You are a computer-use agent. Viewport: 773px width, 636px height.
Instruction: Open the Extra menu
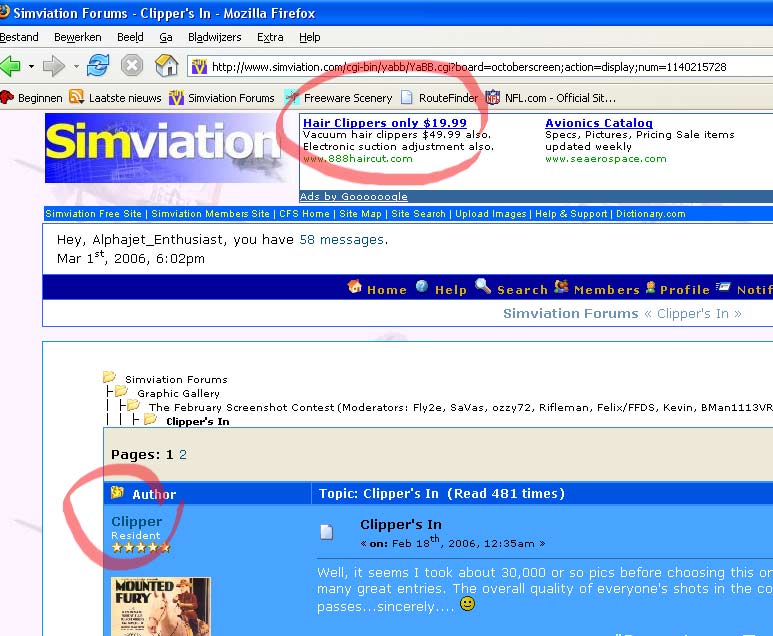(270, 37)
